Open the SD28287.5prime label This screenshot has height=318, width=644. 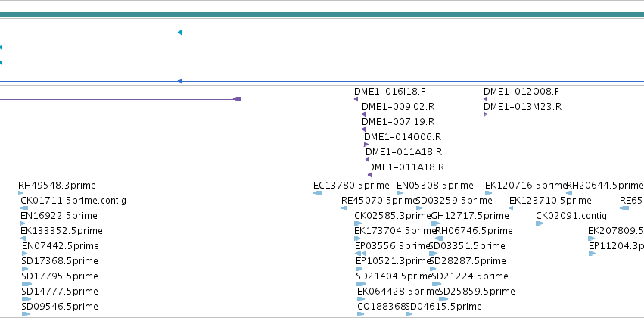[468, 261]
